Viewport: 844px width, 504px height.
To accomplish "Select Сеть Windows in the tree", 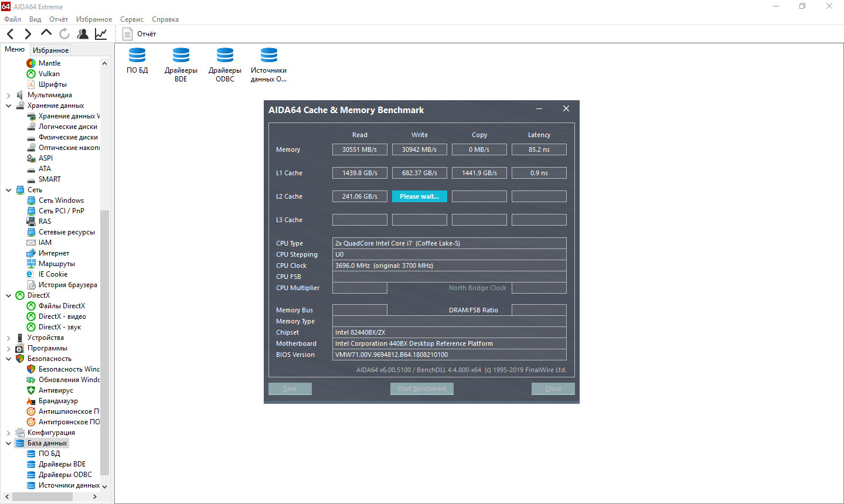I will click(x=61, y=200).
